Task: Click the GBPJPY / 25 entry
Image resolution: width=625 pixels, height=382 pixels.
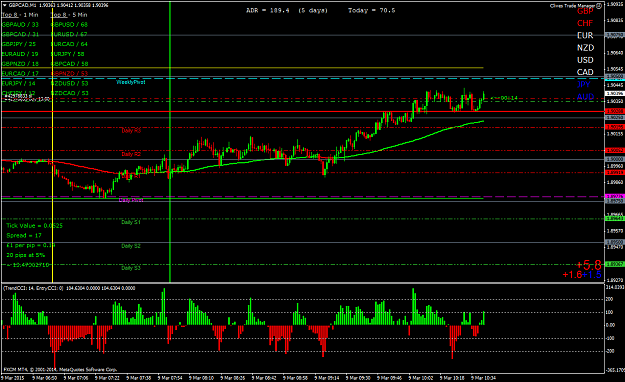Action: [x=18, y=44]
